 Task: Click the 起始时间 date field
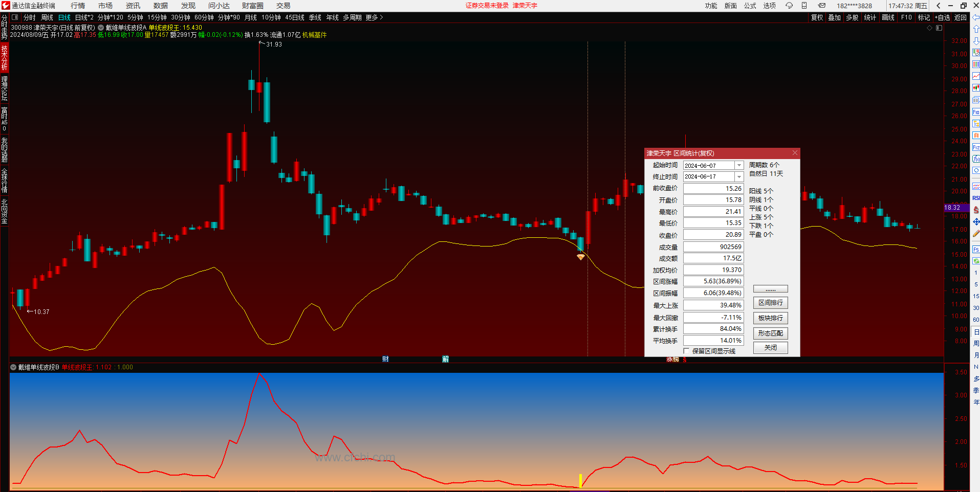pyautogui.click(x=709, y=165)
